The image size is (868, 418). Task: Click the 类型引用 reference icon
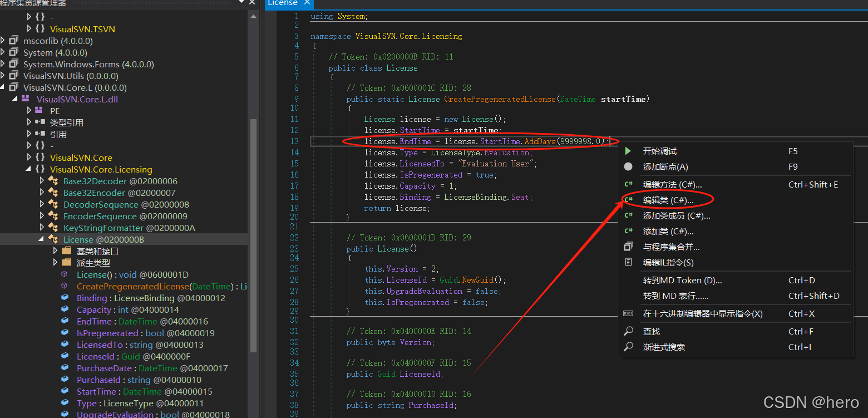40,122
